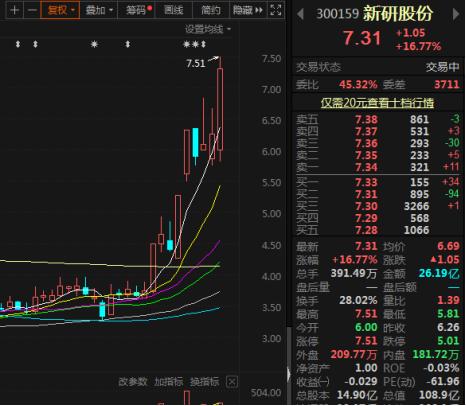
Task: Click 改参数 to edit indicator parameters
Action: tap(133, 382)
